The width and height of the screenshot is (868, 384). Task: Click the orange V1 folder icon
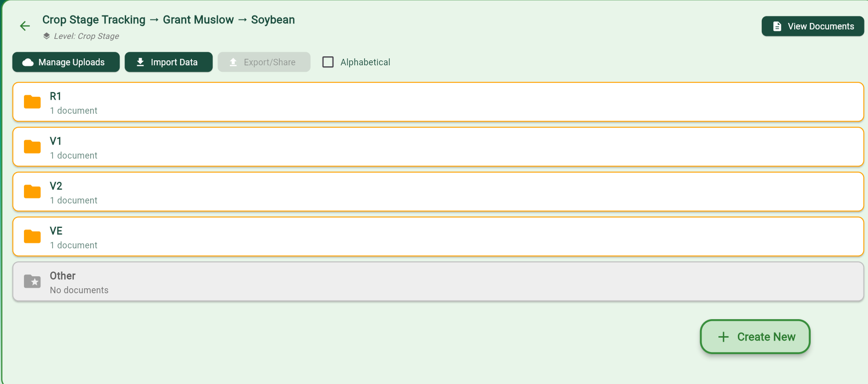click(32, 147)
